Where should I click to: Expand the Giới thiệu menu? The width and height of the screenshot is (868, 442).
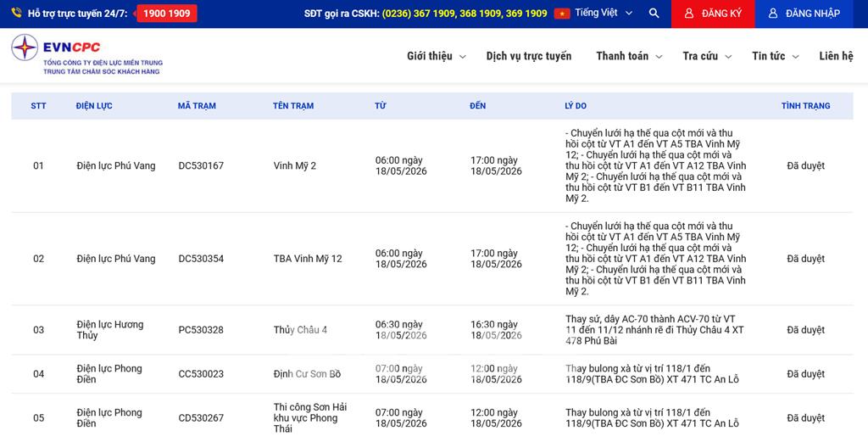tap(437, 56)
